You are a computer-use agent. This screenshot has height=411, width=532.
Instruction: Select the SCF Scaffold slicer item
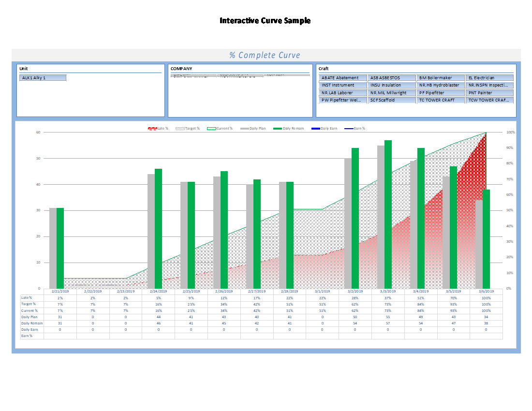point(392,100)
